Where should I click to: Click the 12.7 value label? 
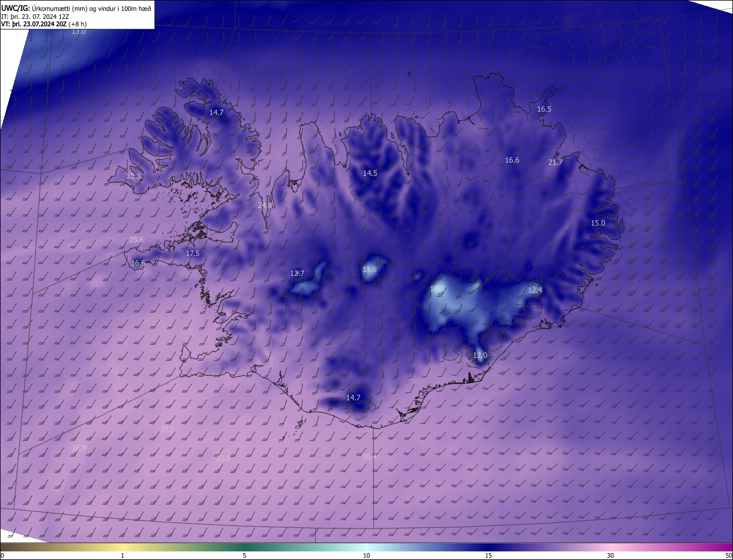click(297, 273)
